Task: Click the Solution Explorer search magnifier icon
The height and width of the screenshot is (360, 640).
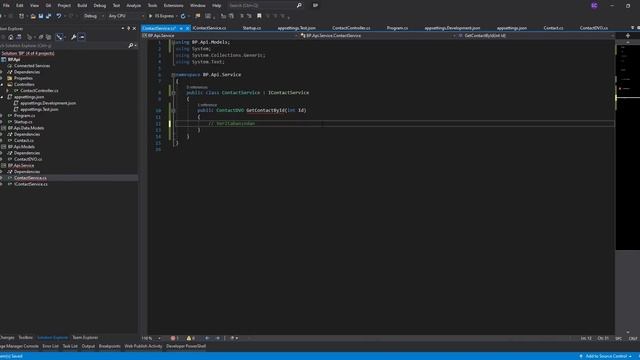Action: (131, 46)
